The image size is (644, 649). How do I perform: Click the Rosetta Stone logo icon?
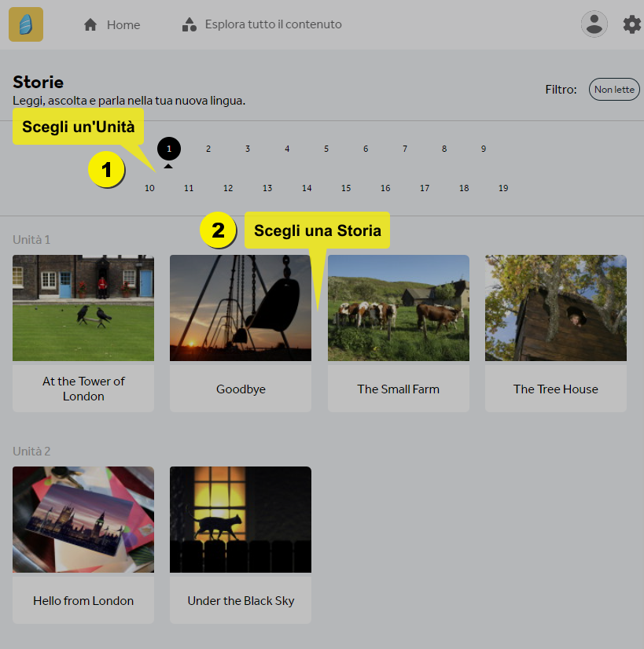(x=26, y=24)
